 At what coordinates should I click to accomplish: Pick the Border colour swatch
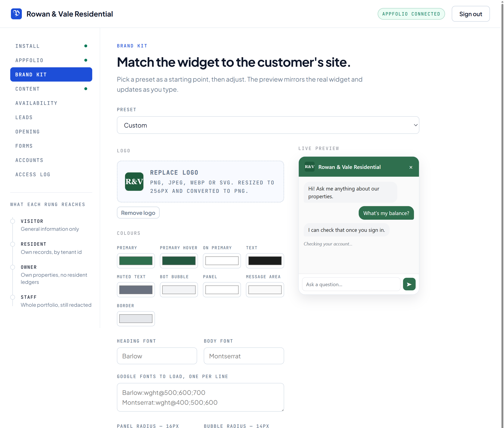point(136,318)
